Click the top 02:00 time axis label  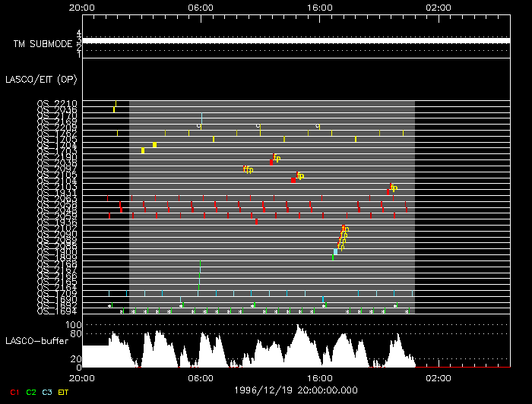pyautogui.click(x=439, y=7)
